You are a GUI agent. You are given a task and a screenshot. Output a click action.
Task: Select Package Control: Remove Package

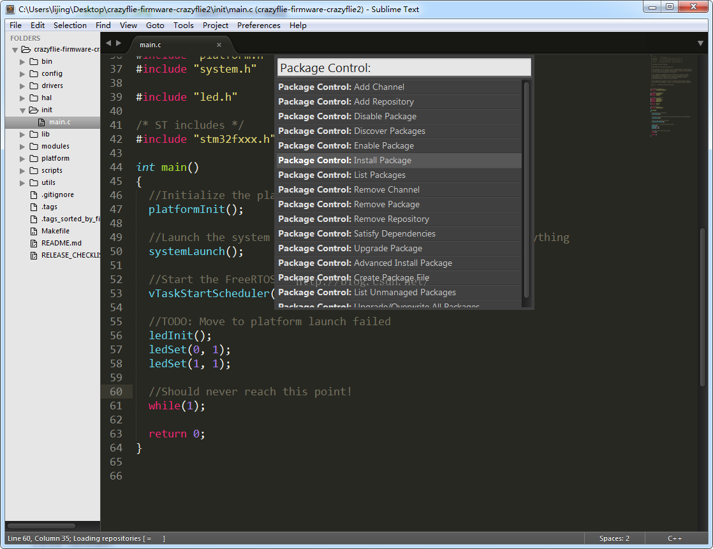point(399,204)
